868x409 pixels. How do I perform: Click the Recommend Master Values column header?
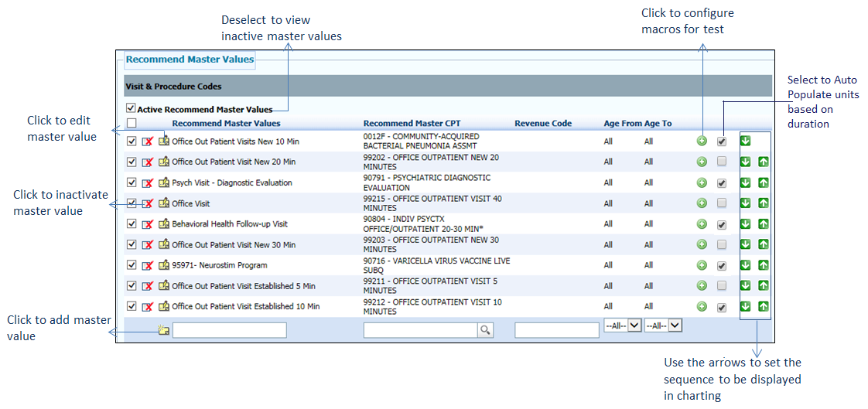[x=226, y=123]
